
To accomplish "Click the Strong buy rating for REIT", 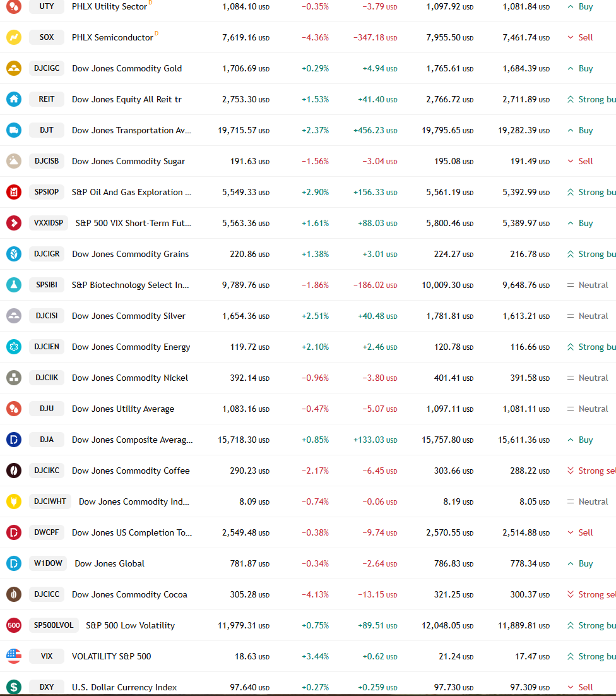I will tap(591, 99).
